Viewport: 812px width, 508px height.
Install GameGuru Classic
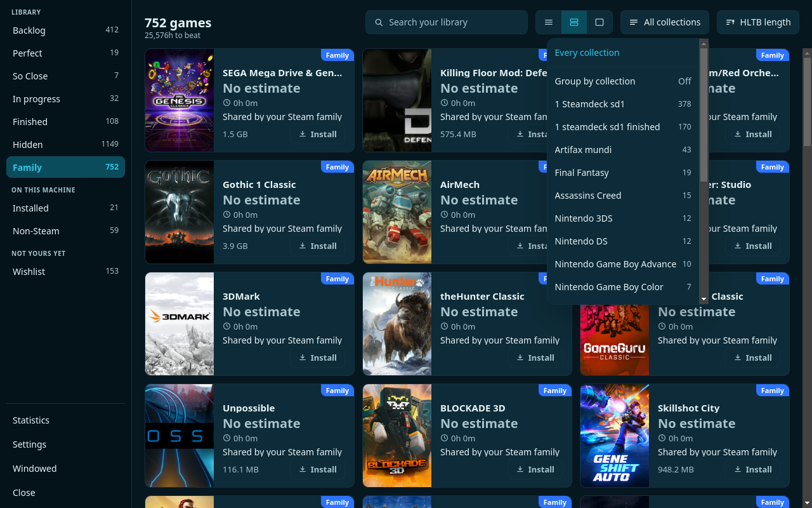(x=753, y=358)
